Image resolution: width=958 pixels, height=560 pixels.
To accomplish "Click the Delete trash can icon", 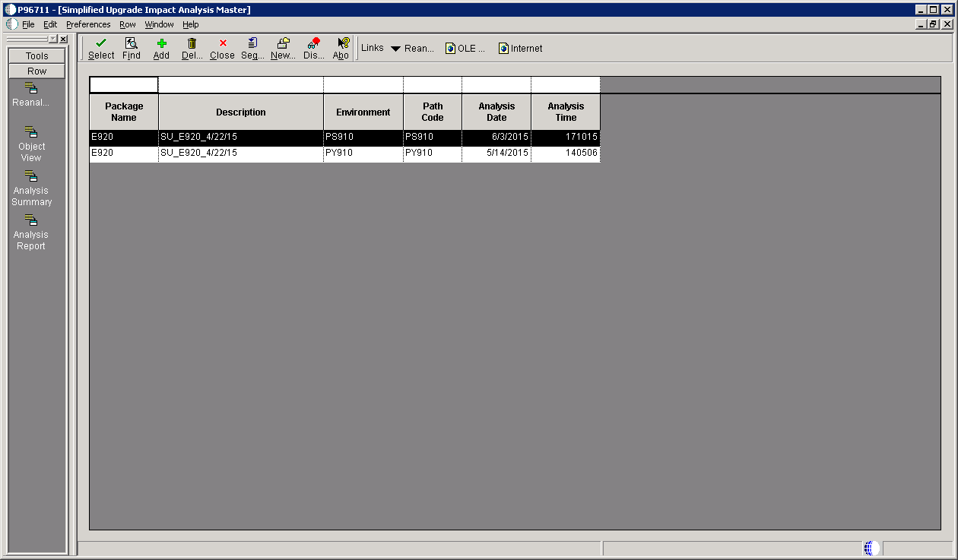I will [x=192, y=43].
